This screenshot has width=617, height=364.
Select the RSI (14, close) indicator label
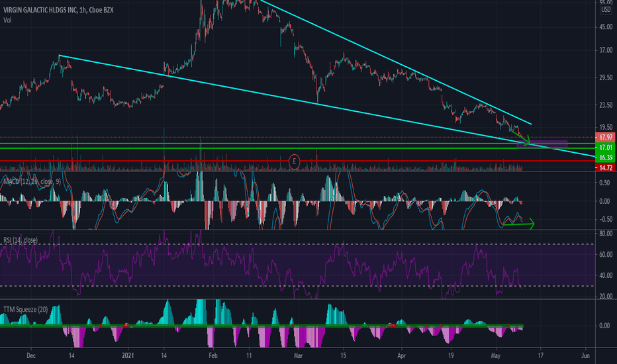pyautogui.click(x=21, y=240)
